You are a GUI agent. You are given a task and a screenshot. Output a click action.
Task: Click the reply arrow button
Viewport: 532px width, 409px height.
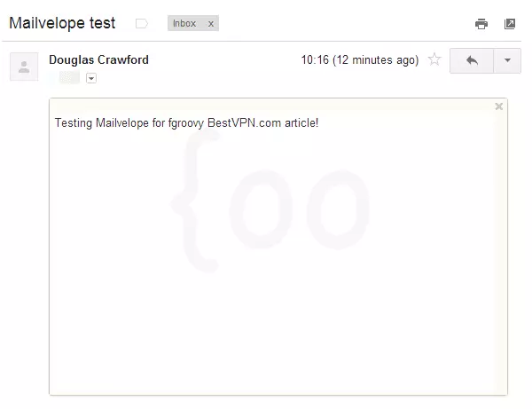[x=472, y=60]
